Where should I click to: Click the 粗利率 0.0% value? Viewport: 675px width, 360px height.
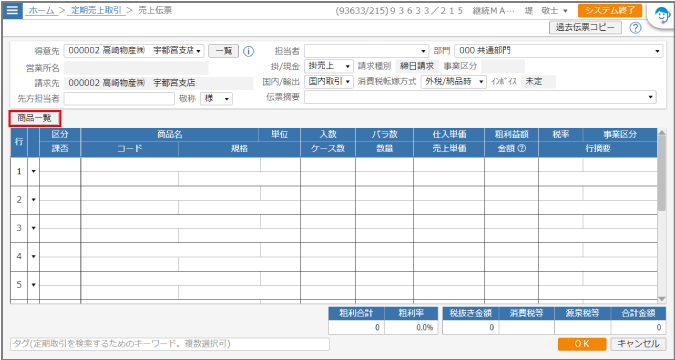coord(411,327)
